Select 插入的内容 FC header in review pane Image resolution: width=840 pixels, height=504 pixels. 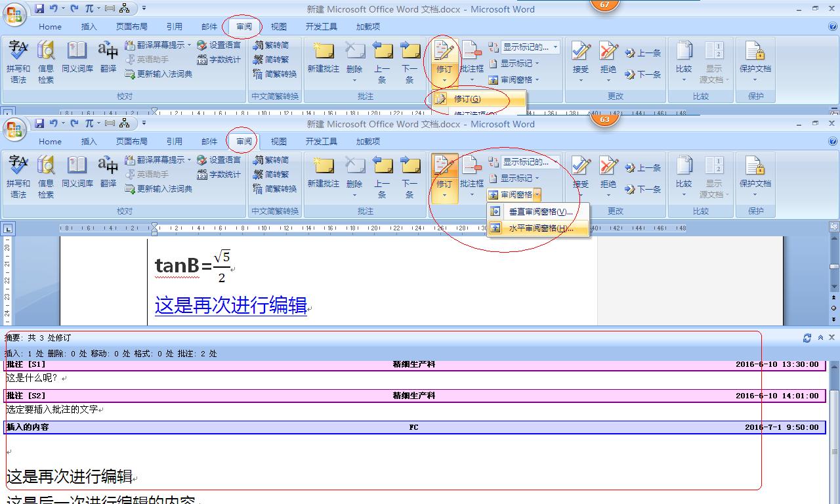415,427
